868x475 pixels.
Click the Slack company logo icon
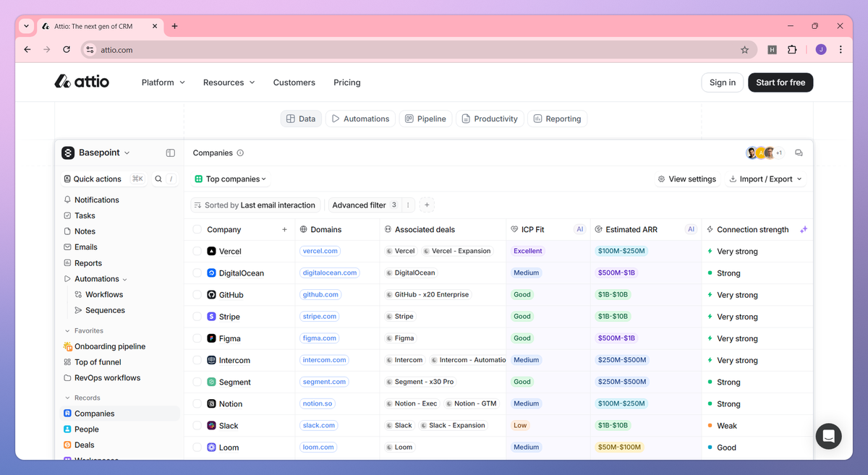click(212, 426)
